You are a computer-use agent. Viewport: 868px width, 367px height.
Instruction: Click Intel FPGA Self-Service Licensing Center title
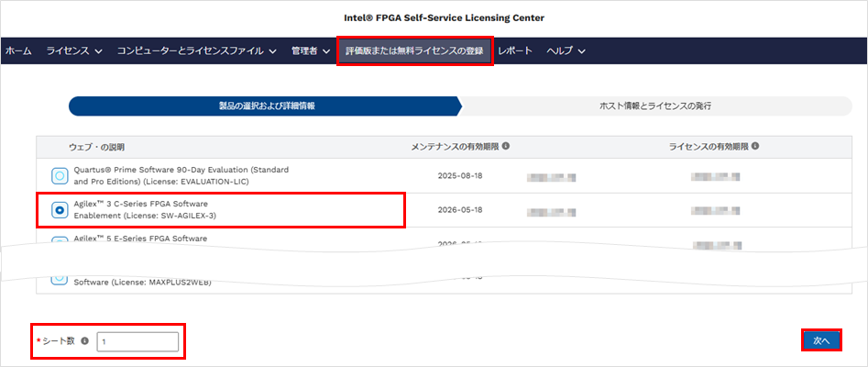coord(444,18)
